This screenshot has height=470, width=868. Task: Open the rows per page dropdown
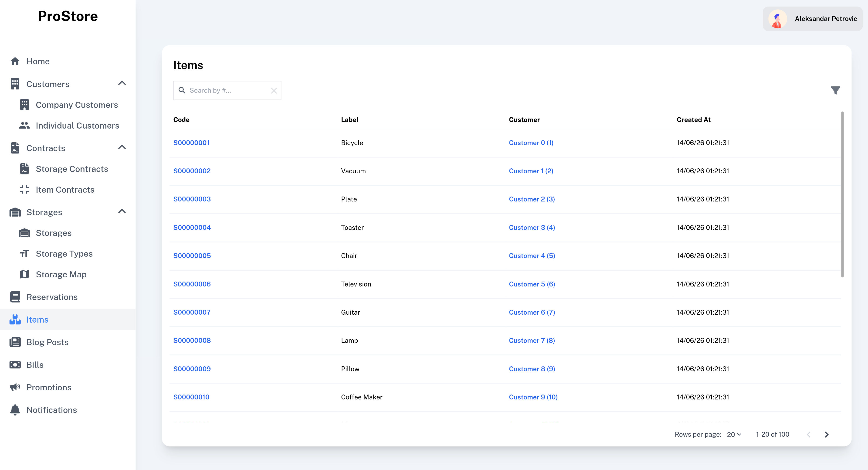[x=734, y=435]
